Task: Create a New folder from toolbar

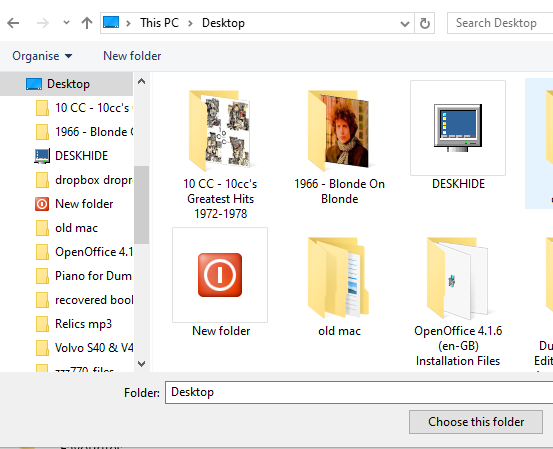Action: click(x=132, y=56)
